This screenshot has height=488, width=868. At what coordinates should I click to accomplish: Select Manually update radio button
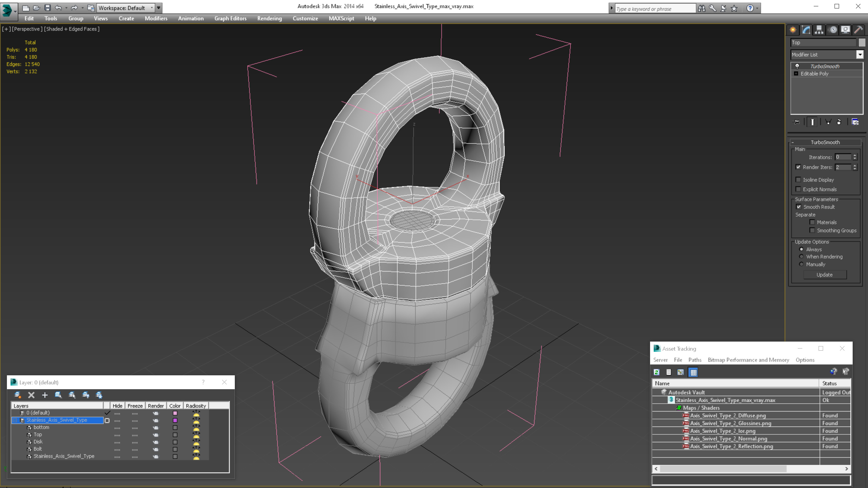[801, 264]
